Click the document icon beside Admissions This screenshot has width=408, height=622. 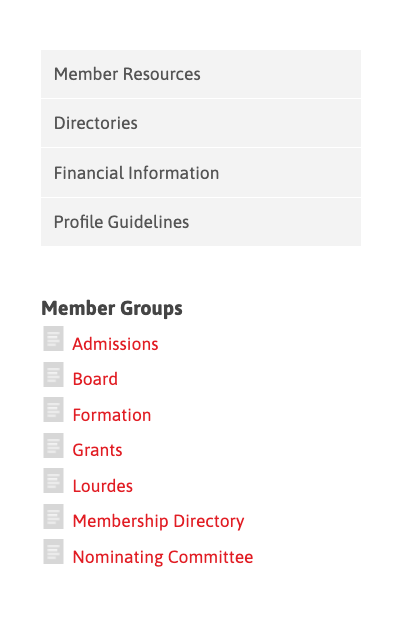[x=54, y=339]
